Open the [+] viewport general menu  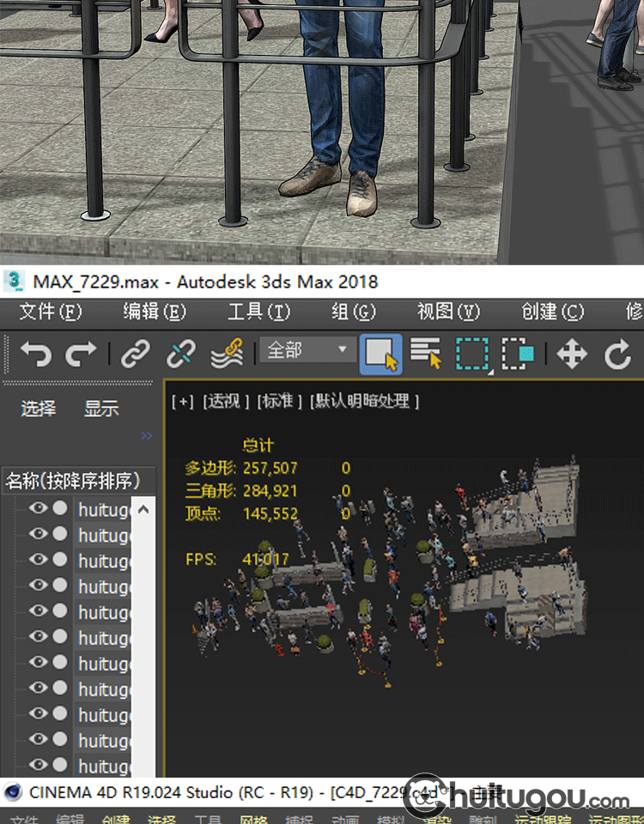click(182, 401)
